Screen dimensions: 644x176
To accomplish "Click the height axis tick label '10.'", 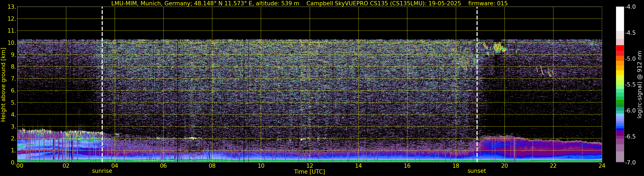I will click(12, 43).
